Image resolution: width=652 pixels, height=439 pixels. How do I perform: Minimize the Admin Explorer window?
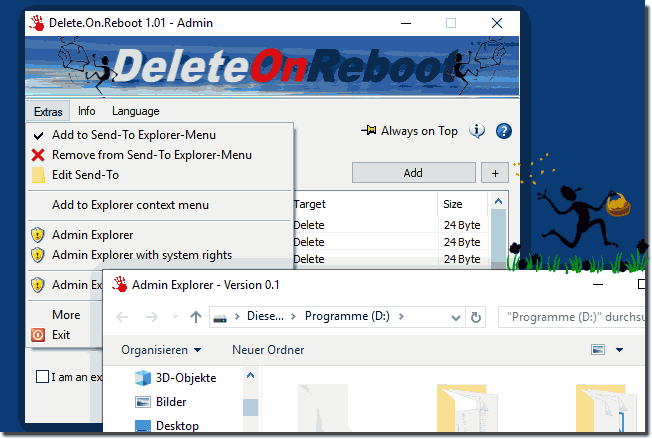(598, 284)
